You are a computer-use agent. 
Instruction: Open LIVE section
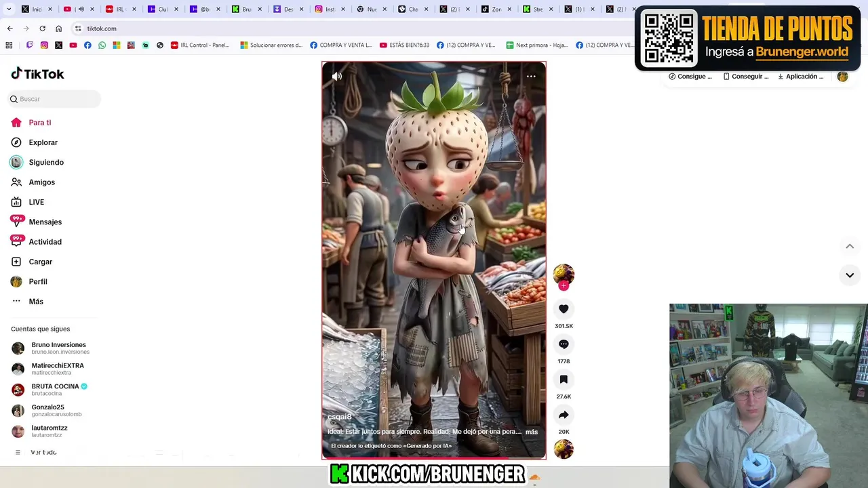[x=28, y=202]
